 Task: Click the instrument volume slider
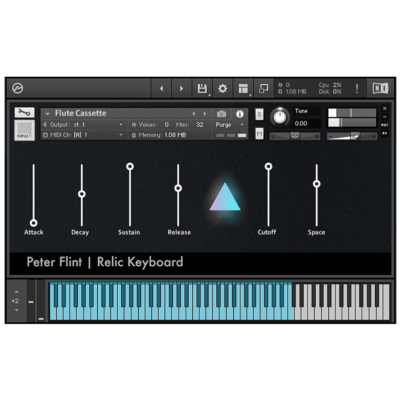pos(352,136)
